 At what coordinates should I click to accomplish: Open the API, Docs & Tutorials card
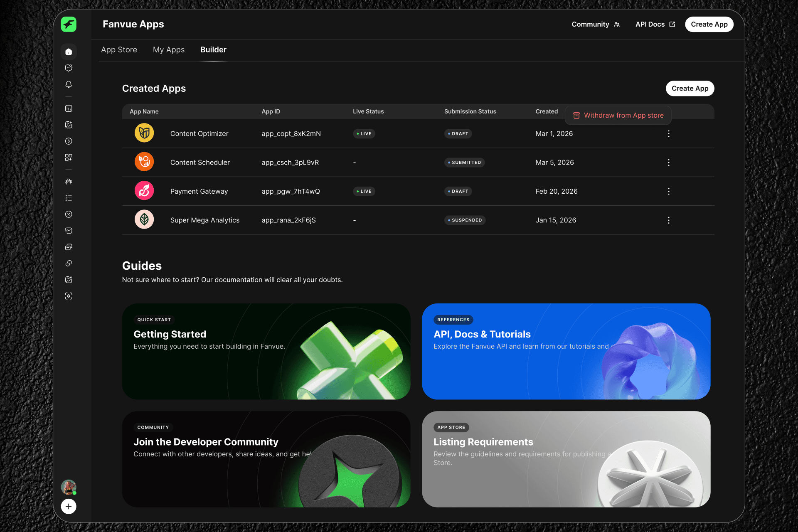click(566, 352)
